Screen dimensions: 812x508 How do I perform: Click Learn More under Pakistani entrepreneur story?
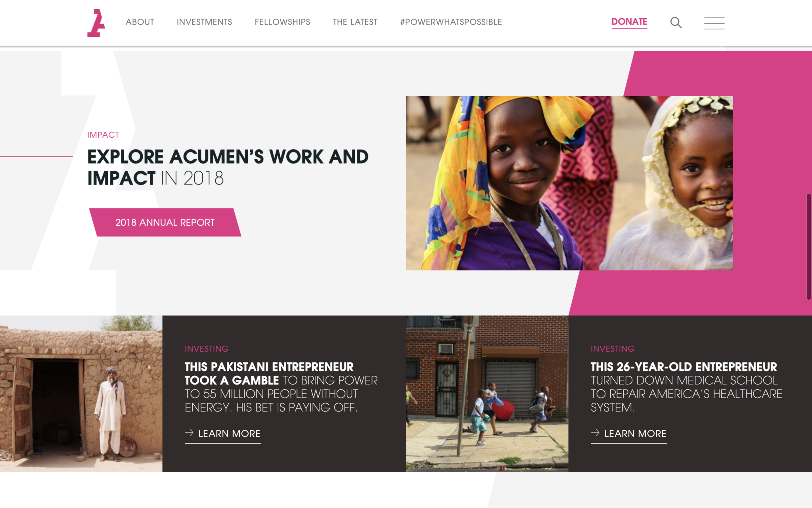(229, 434)
